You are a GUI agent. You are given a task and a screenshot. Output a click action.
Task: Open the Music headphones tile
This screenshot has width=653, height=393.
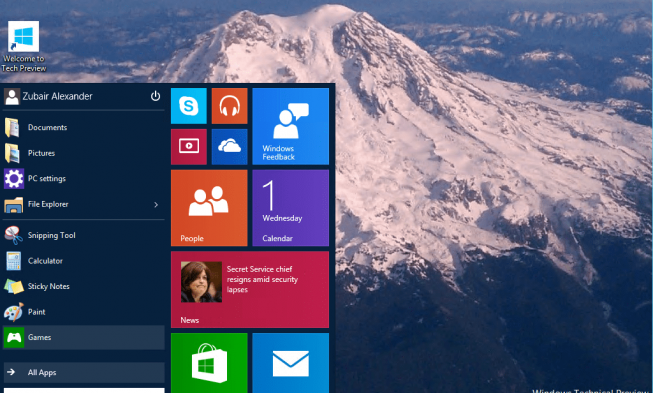229,106
